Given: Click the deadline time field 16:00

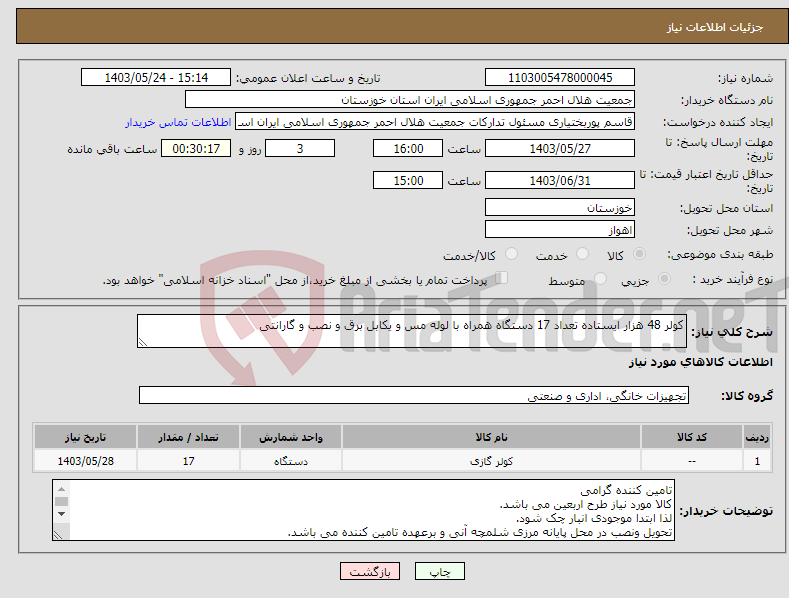Looking at the screenshot, I should pyautogui.click(x=408, y=148).
